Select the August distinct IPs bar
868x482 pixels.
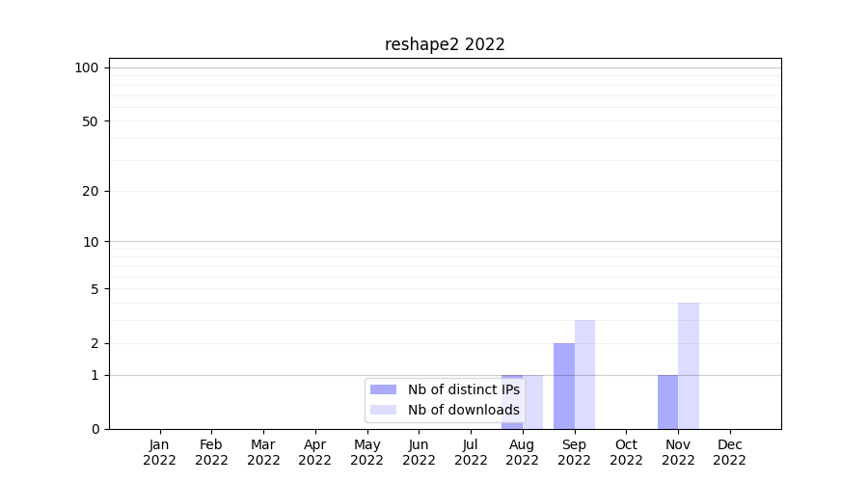[x=511, y=377]
